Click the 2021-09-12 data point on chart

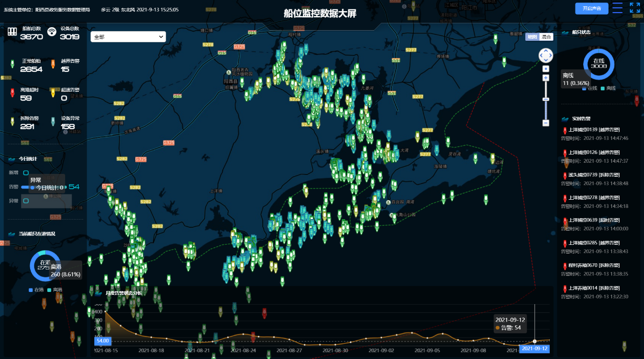(535, 341)
